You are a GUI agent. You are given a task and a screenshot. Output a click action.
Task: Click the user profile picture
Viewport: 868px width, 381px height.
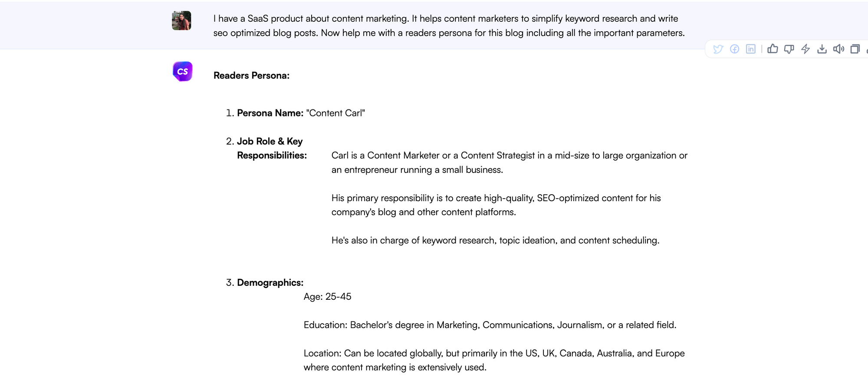(182, 20)
